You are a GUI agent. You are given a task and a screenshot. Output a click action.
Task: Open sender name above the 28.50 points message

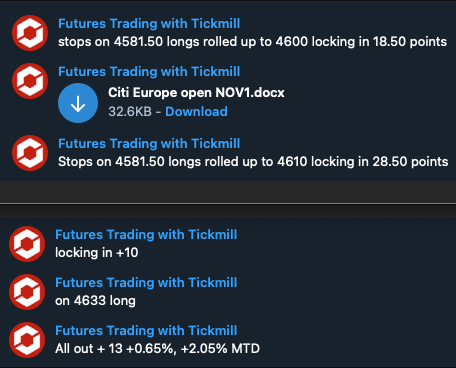click(149, 144)
